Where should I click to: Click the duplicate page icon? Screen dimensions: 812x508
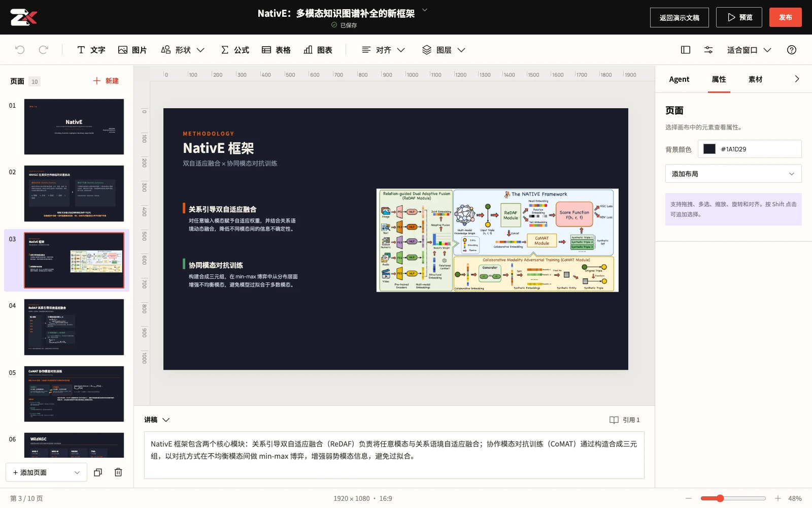98,472
